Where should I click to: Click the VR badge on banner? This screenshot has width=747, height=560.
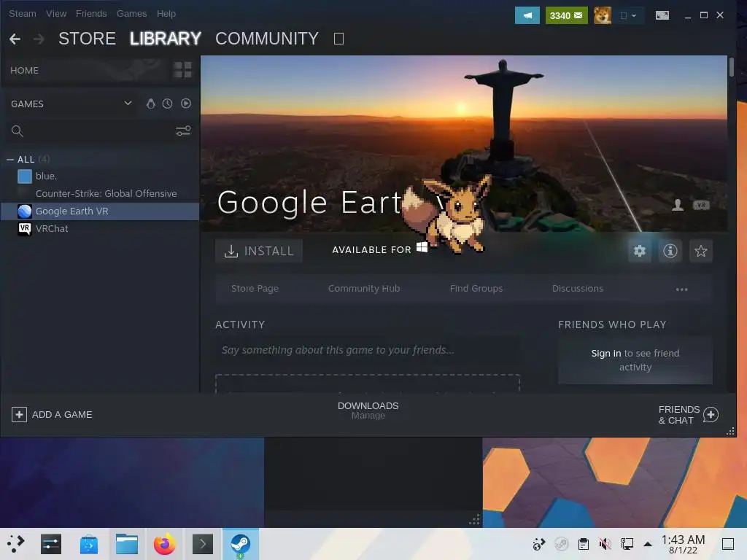tap(701, 205)
